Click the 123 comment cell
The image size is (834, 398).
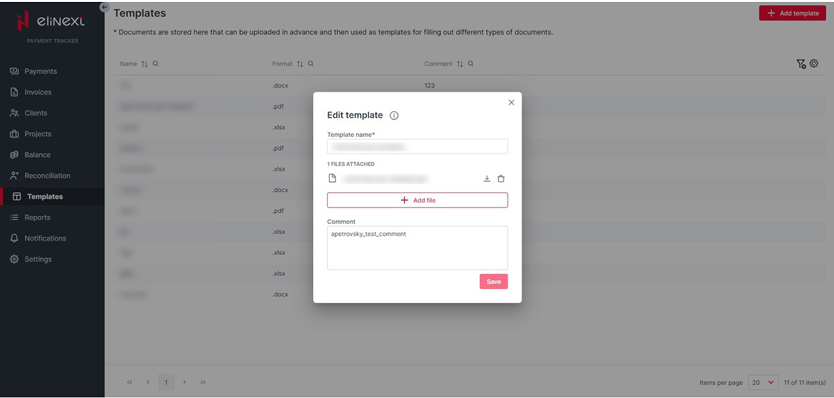click(x=429, y=85)
